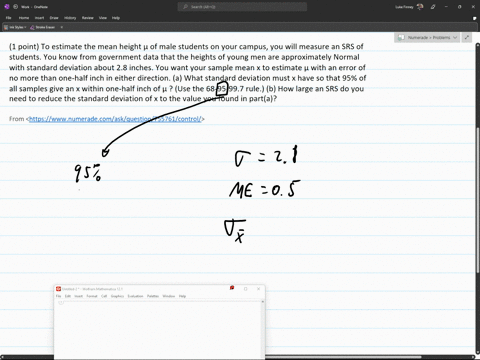480x360 pixels.
Task: Open the View ribbon tab in OneNote
Action: click(x=103, y=18)
